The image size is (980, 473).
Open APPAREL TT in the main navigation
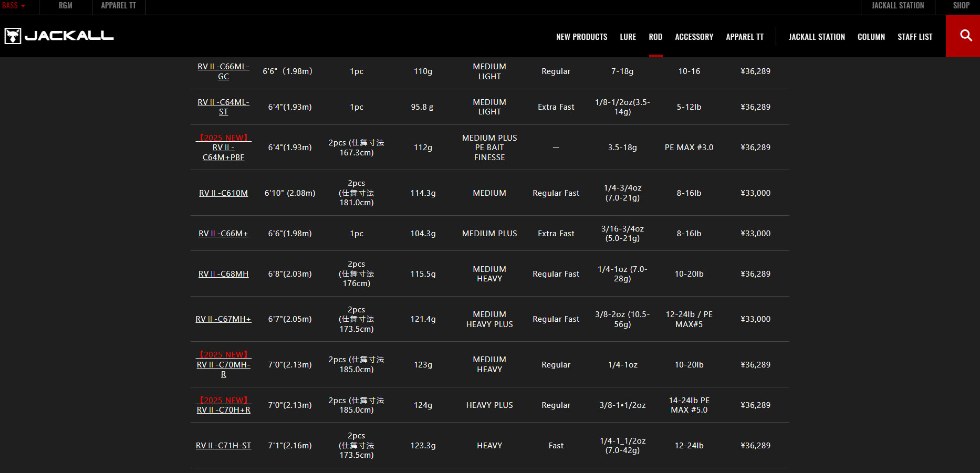(x=745, y=37)
